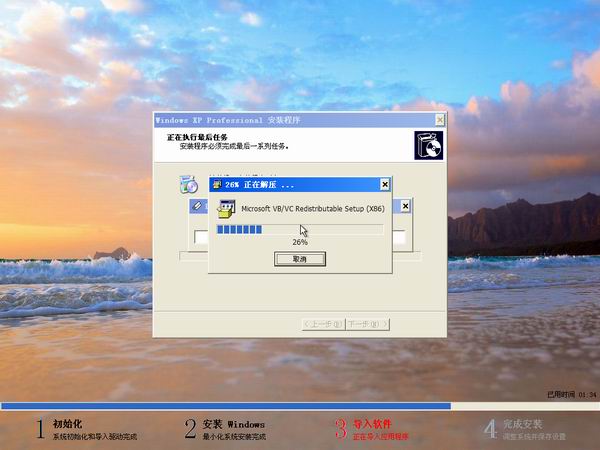600x450 pixels.
Task: Click the CD setup icon left of extraction dialog
Action: (189, 184)
